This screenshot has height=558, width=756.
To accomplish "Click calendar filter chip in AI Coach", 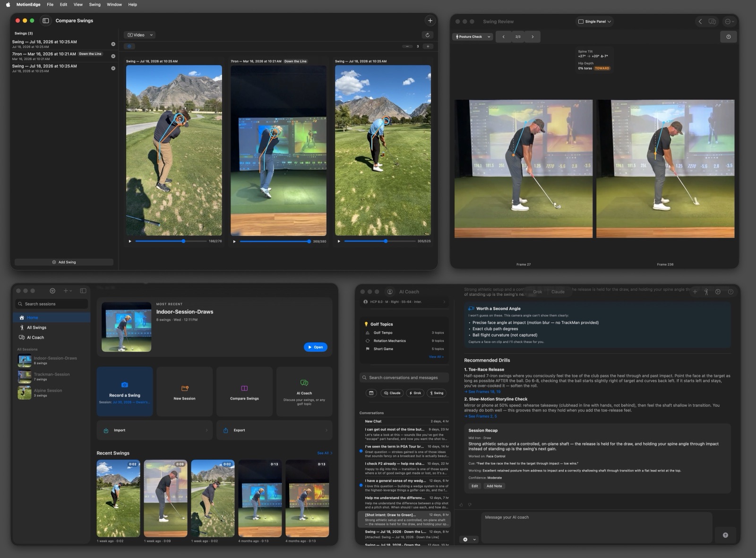I will point(371,393).
